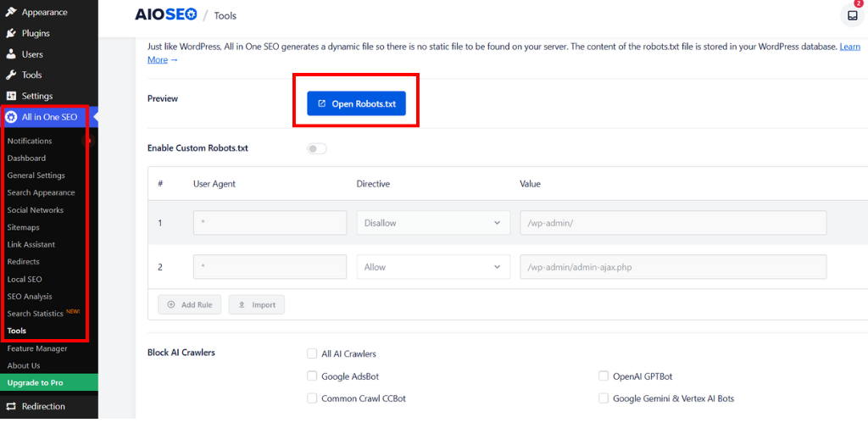Click the 'Directive' column header

tap(373, 184)
